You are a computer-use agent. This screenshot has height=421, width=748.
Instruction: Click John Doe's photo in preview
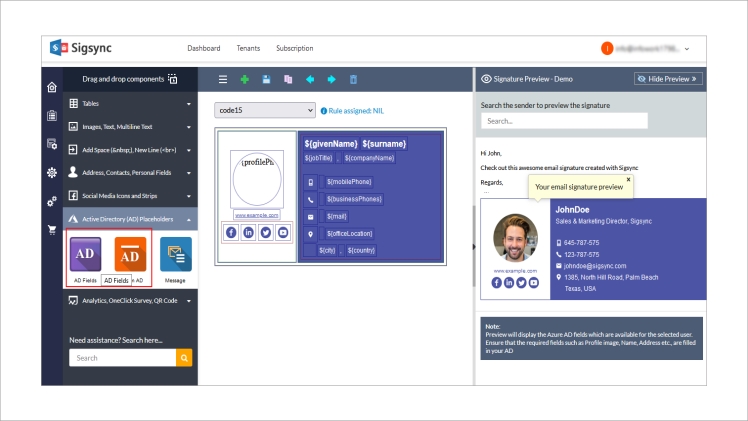click(515, 237)
